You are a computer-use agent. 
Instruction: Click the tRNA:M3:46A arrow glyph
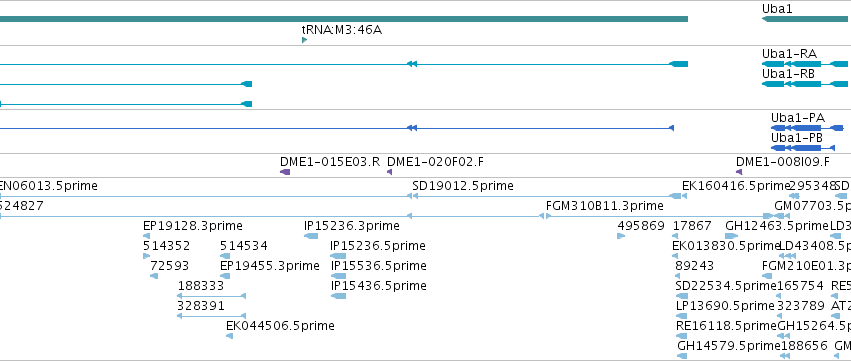coord(304,40)
